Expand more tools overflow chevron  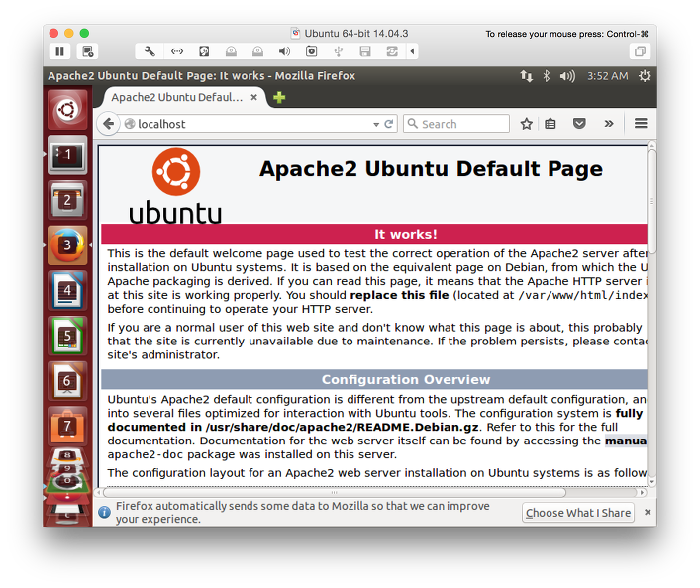tap(609, 124)
